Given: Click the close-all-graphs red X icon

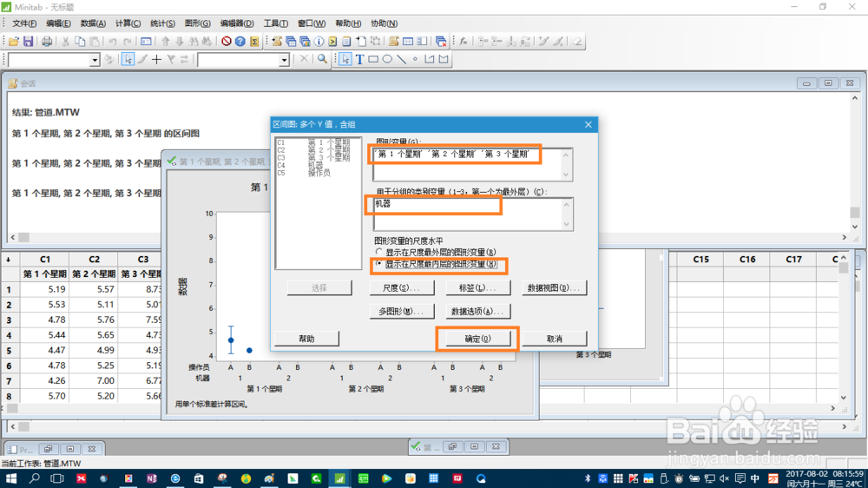Looking at the screenshot, I should (441, 42).
